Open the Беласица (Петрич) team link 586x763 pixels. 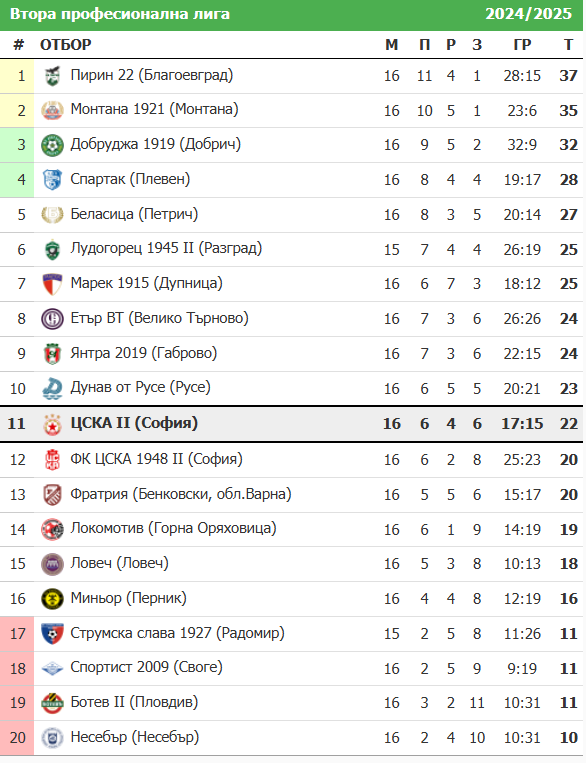[x=134, y=214]
